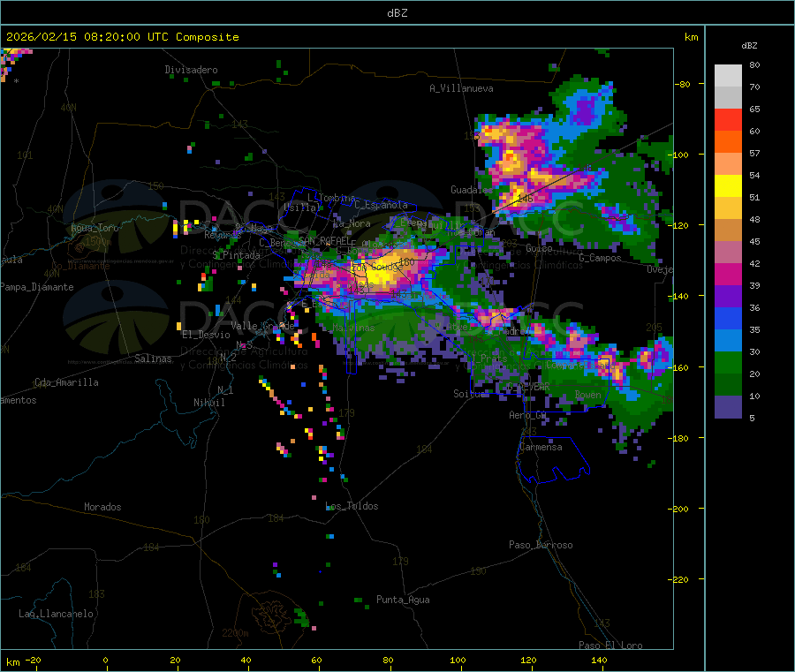Click the '100' km value on the horizontal axis
Screen dimensions: 795x672
[458, 660]
